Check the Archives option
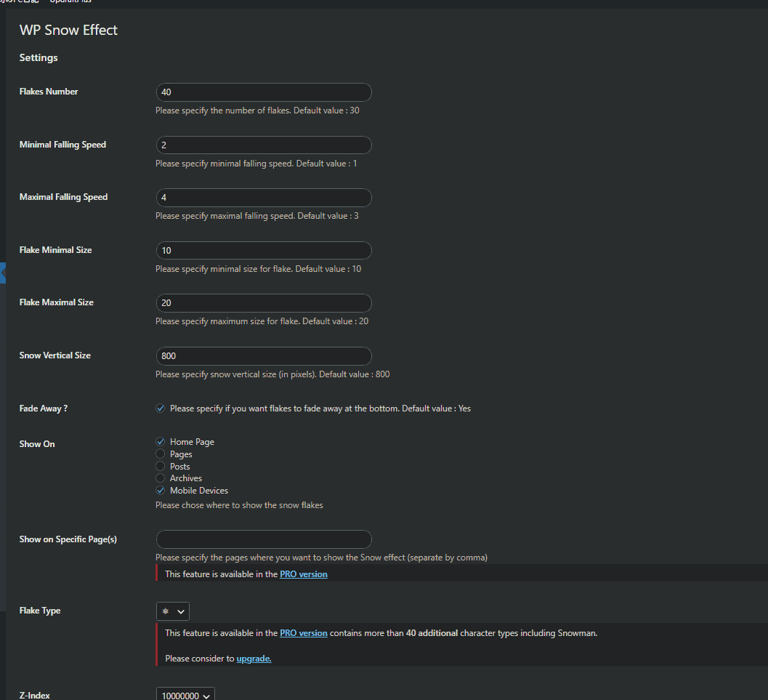The width and height of the screenshot is (768, 700). (x=160, y=478)
